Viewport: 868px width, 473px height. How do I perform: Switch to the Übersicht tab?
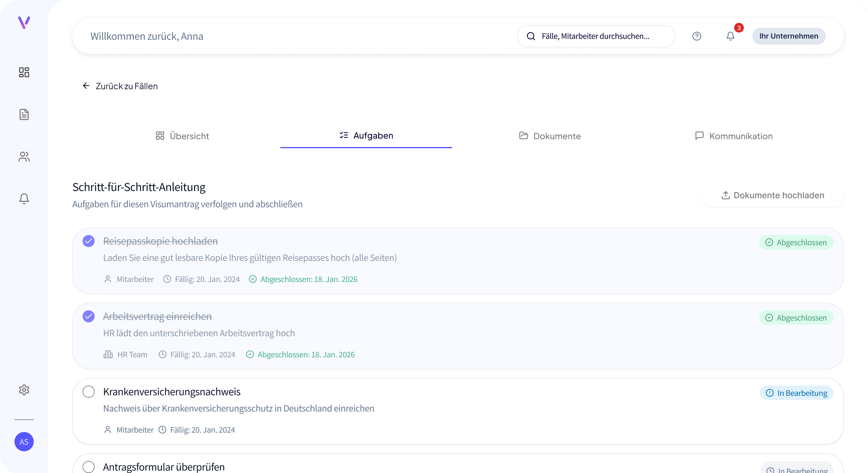pos(182,136)
